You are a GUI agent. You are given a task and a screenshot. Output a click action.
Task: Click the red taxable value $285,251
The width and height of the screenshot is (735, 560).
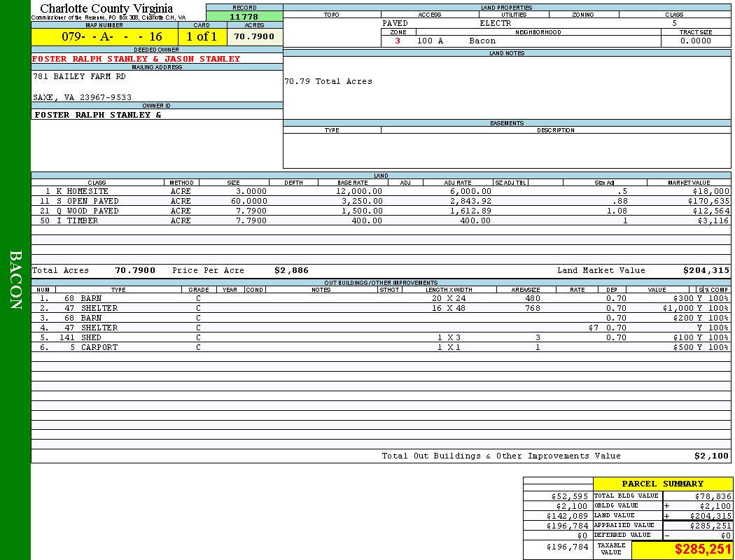coord(702,549)
